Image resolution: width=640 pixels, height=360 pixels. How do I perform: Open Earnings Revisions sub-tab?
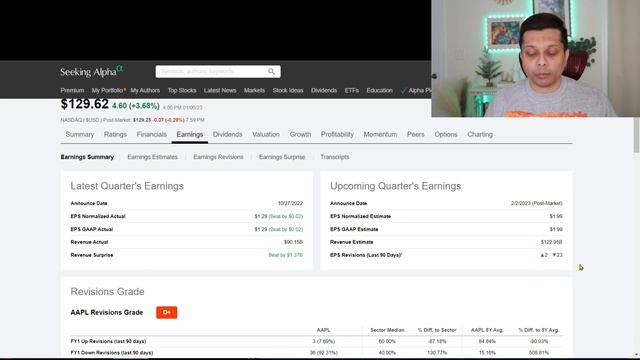218,157
